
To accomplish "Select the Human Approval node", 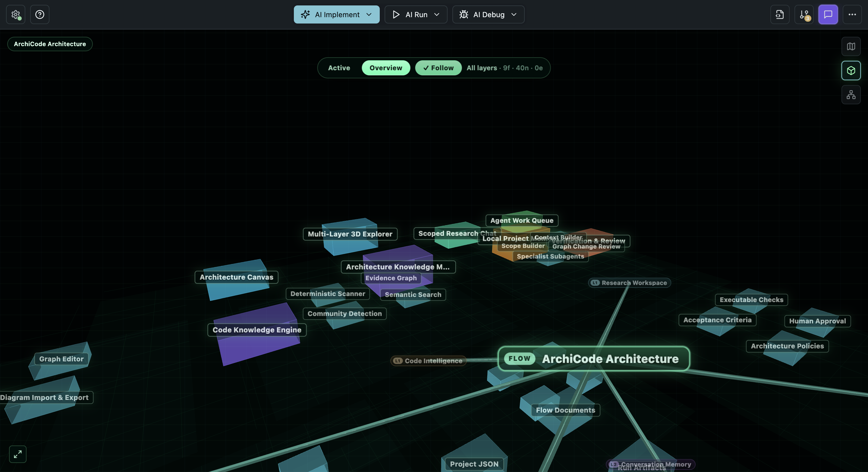I will click(x=817, y=321).
